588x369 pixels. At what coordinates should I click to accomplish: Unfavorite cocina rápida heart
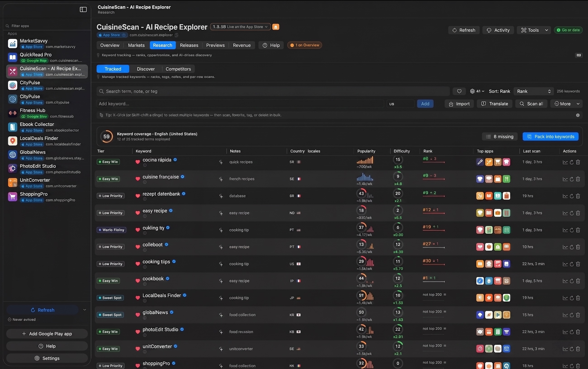point(138,162)
